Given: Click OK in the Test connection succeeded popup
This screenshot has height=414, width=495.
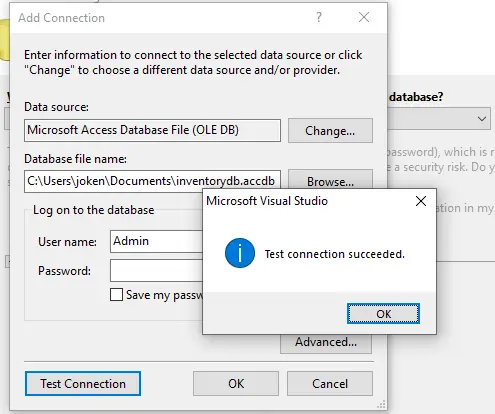Looking at the screenshot, I should pos(383,313).
